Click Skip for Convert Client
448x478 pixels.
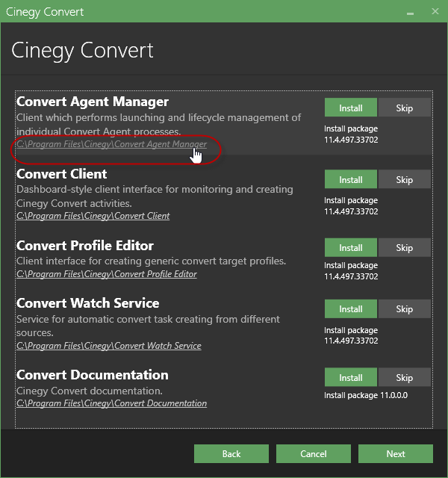click(x=405, y=179)
